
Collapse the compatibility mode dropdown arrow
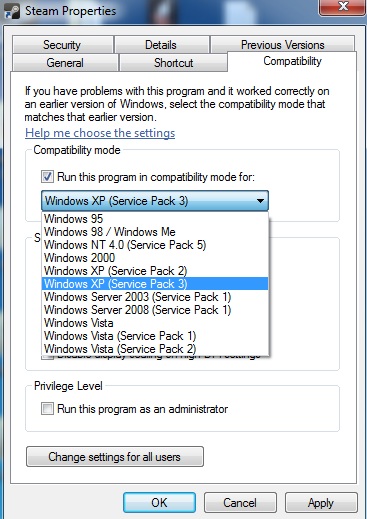(x=260, y=201)
